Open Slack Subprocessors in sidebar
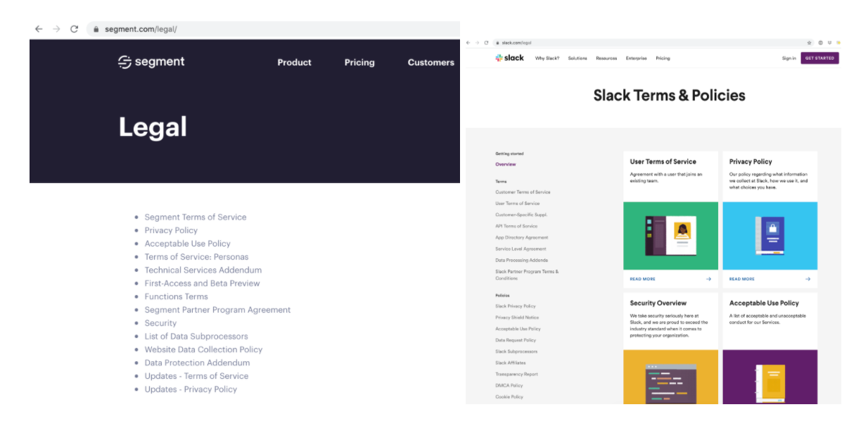Image resolution: width=868 pixels, height=438 pixels. (x=516, y=351)
